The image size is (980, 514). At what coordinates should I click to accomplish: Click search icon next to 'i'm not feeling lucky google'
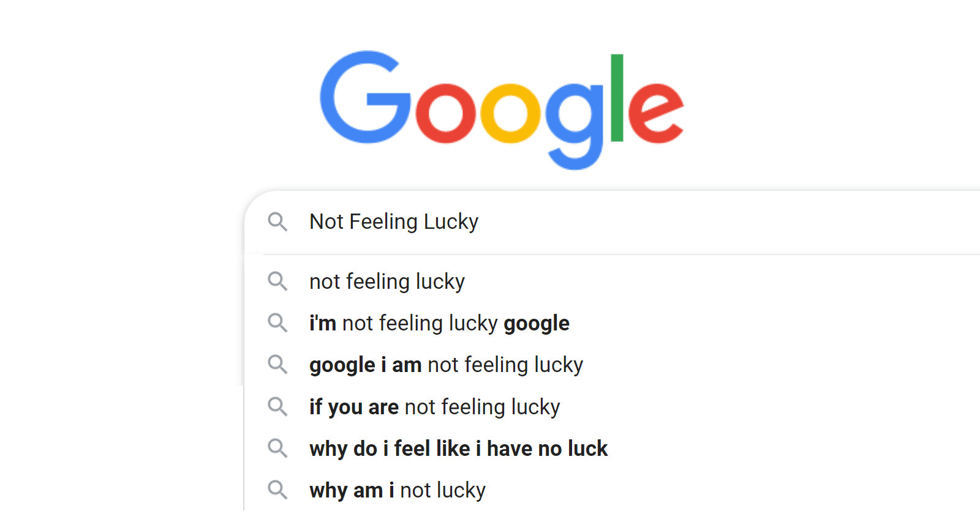coord(277,323)
